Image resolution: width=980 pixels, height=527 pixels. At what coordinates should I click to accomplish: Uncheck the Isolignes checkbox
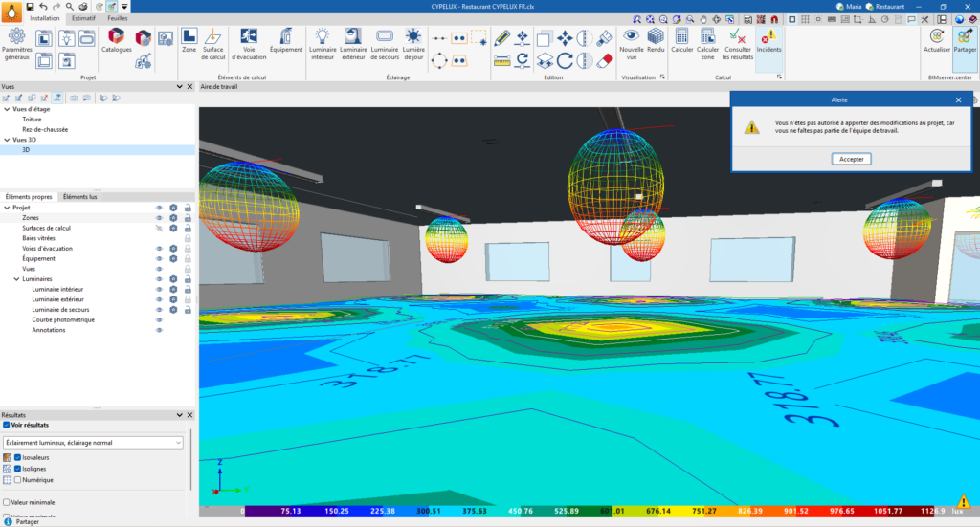coord(19,470)
